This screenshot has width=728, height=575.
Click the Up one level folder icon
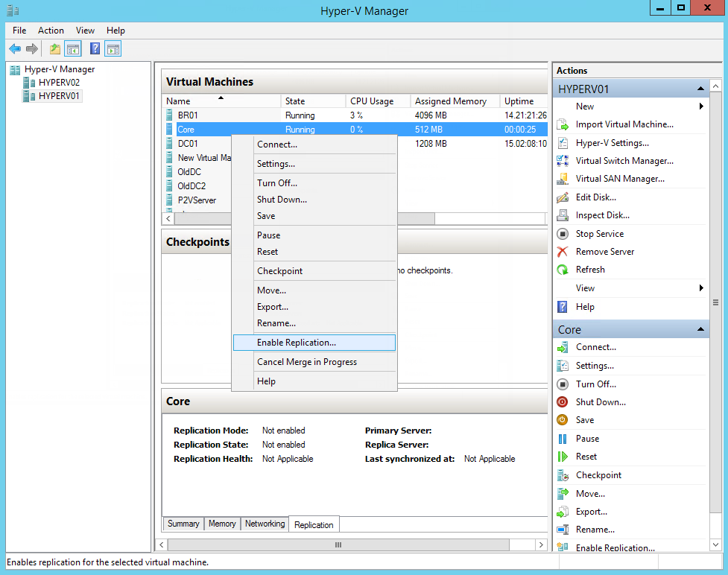click(55, 48)
